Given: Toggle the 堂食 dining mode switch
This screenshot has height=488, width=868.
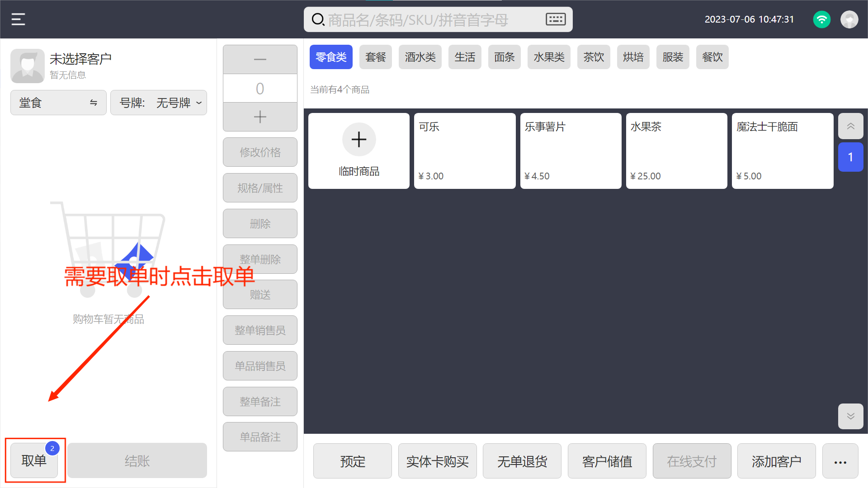Looking at the screenshot, I should (x=58, y=103).
